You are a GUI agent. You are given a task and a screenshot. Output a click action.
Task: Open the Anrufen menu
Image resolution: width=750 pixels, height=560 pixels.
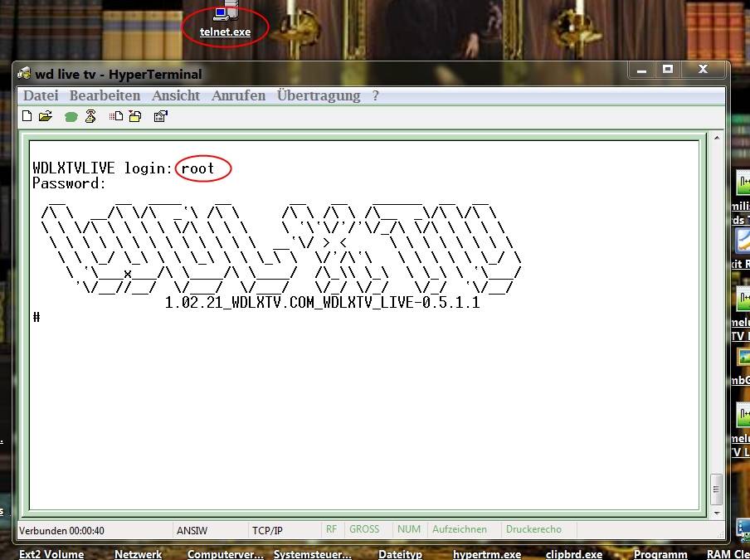[x=238, y=95]
